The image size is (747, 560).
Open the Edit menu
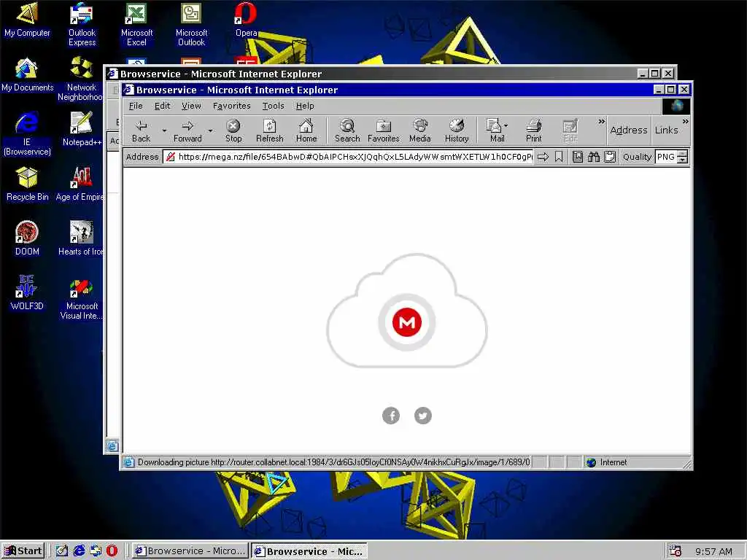tap(162, 106)
